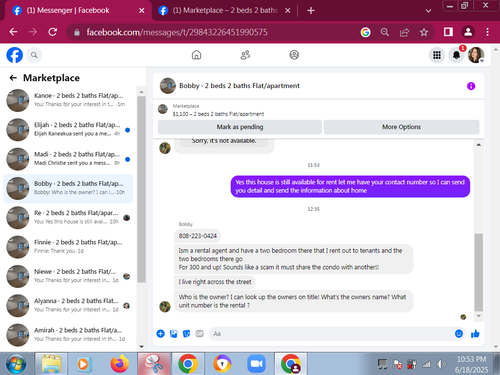Click the Google icon in address bar
Screen dimensions: 500x375
[366, 32]
